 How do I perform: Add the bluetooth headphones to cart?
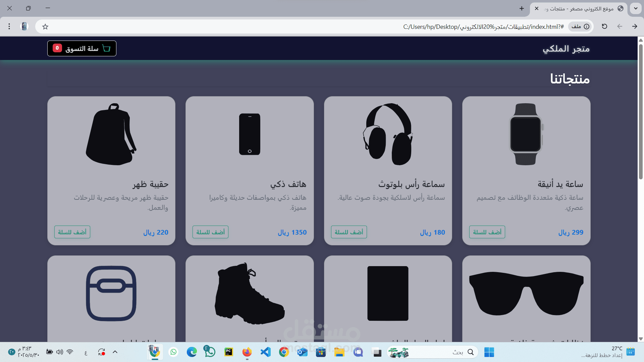[x=349, y=232]
